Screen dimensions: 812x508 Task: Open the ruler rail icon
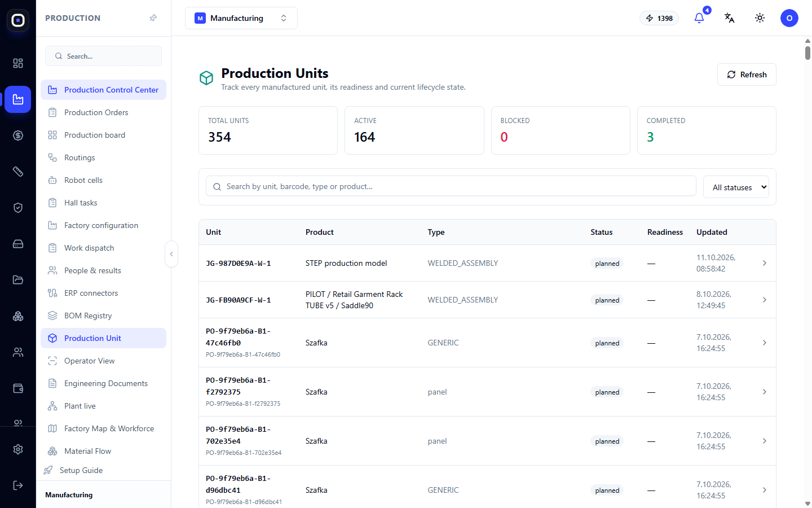tap(18, 172)
